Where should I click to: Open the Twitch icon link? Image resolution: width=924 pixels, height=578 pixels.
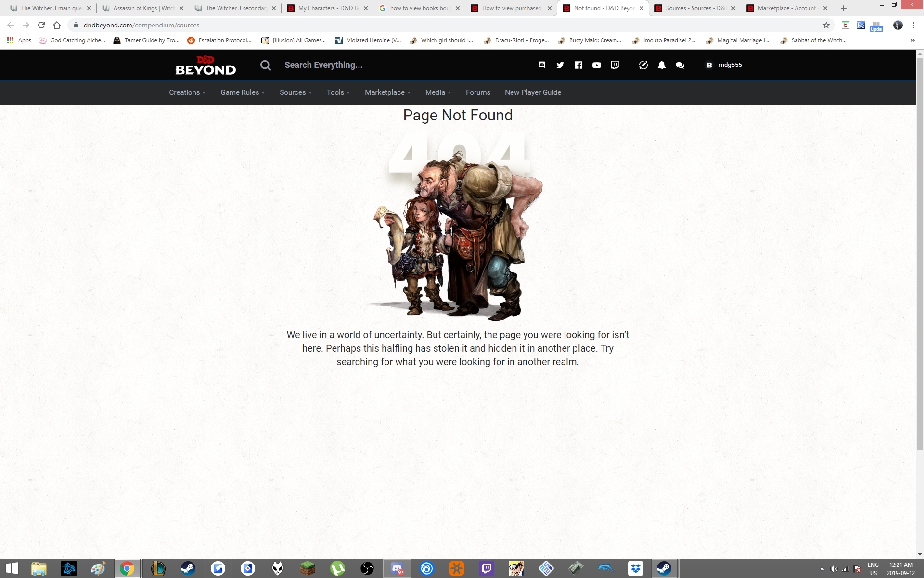[615, 65]
